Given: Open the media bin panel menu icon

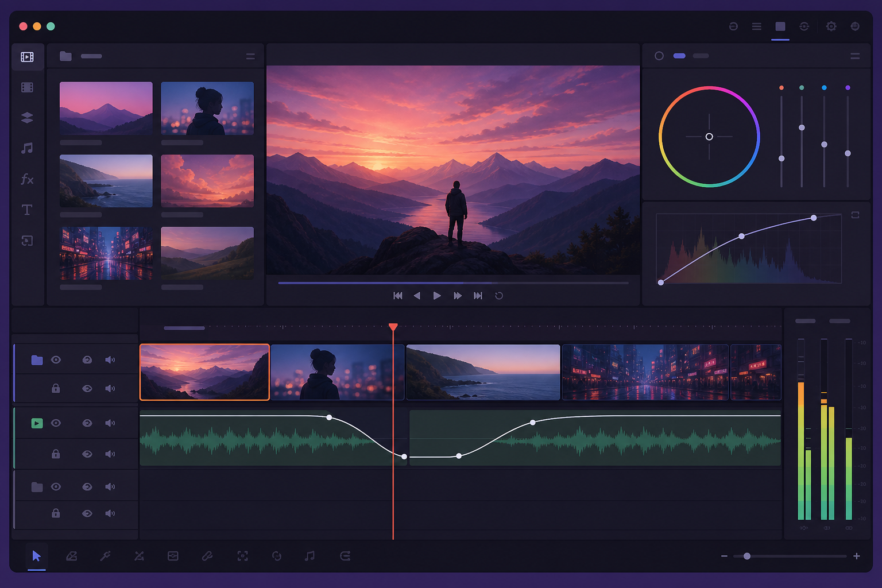Looking at the screenshot, I should (x=250, y=56).
